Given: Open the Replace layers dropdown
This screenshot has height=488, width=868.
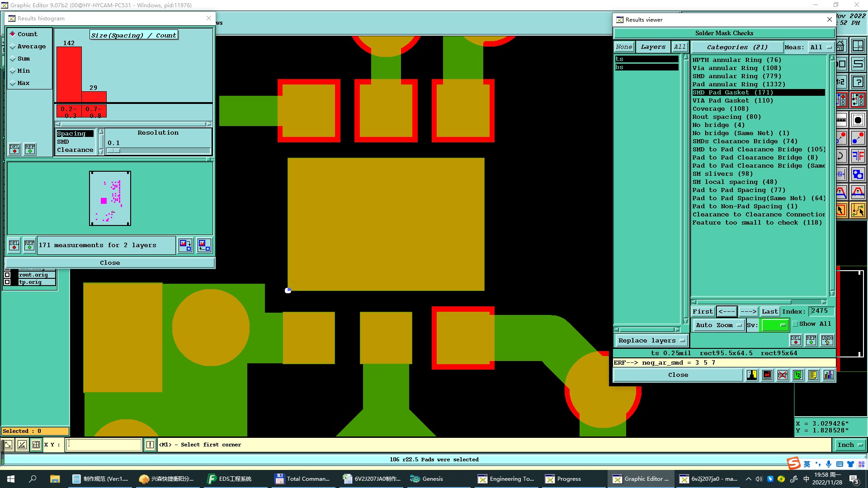Looking at the screenshot, I should (x=651, y=340).
